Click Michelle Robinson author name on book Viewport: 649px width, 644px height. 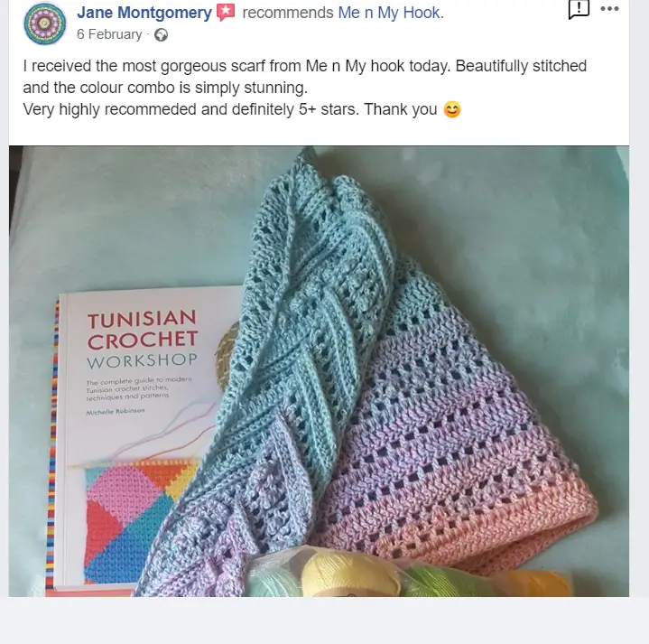[x=115, y=412]
